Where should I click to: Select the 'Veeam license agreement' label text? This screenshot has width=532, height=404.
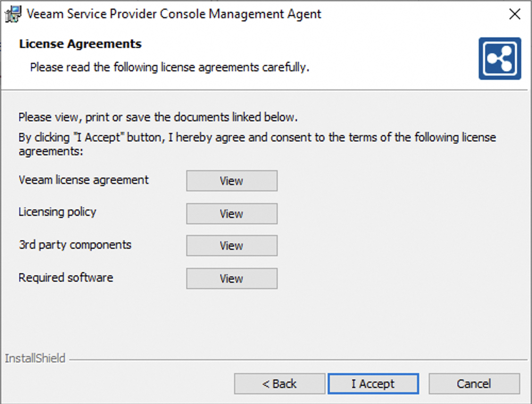coord(83,180)
